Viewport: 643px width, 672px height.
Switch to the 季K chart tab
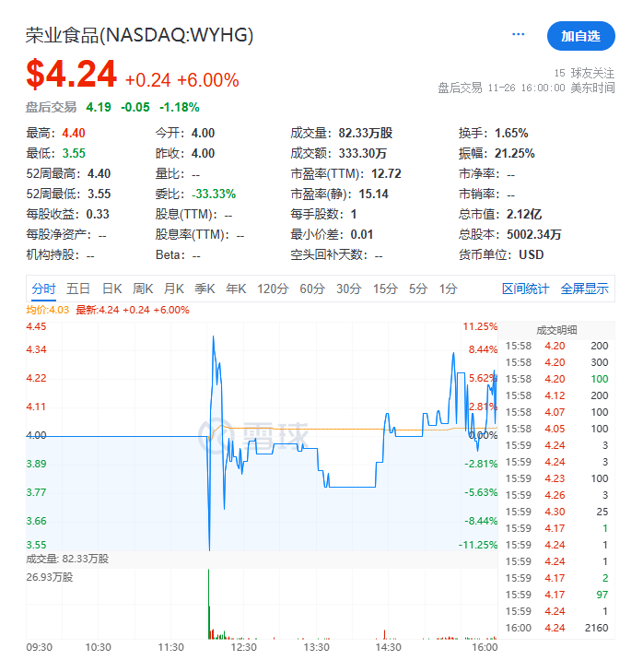pos(205,289)
